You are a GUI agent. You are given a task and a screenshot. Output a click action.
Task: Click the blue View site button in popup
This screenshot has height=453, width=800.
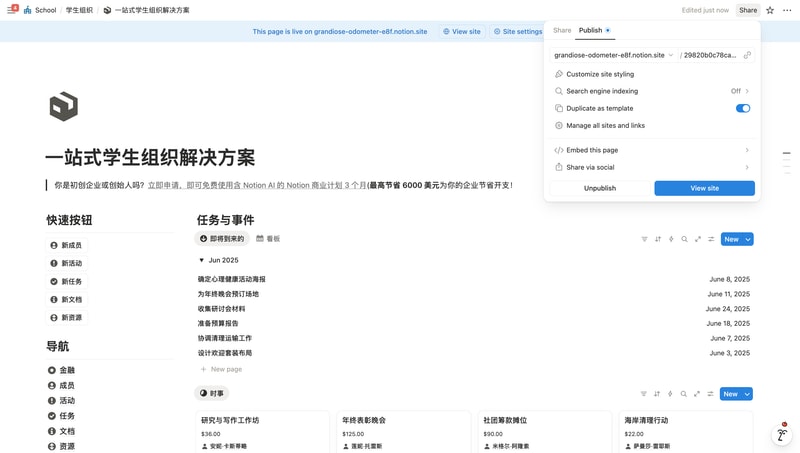(705, 188)
